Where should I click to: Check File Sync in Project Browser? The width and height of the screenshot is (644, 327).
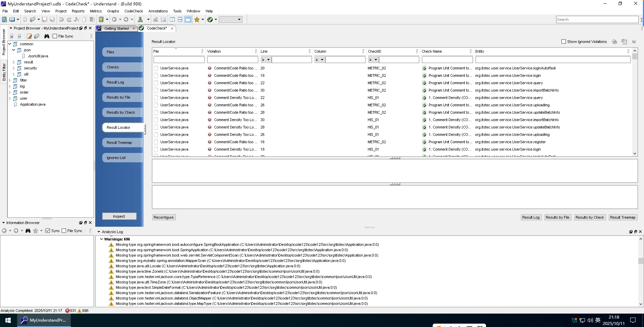[55, 36]
